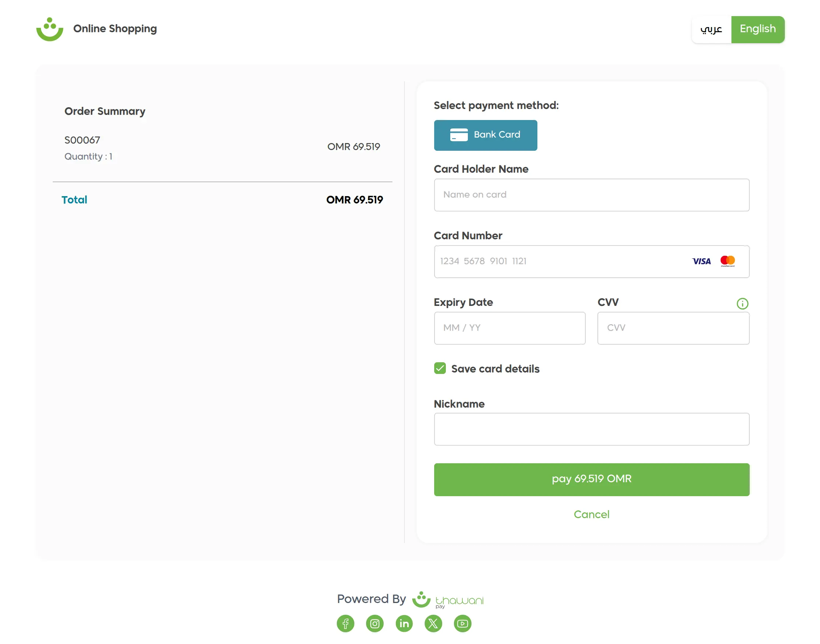Open the X (Twitter) social icon

(433, 623)
